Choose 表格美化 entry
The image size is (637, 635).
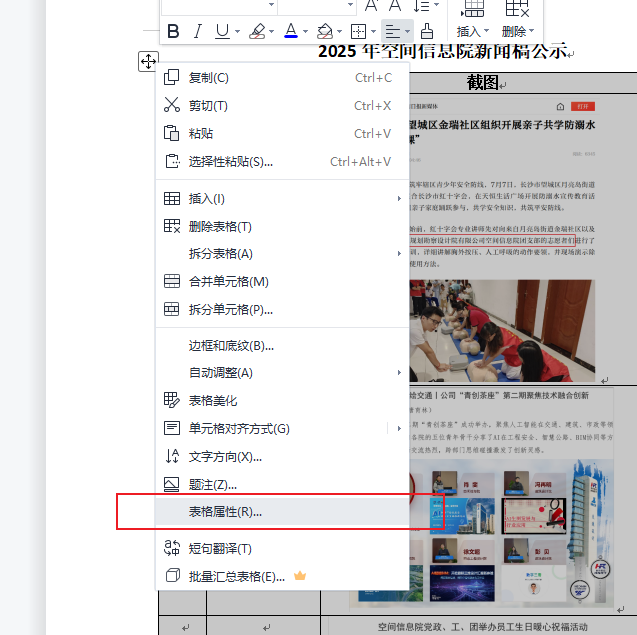click(282, 401)
